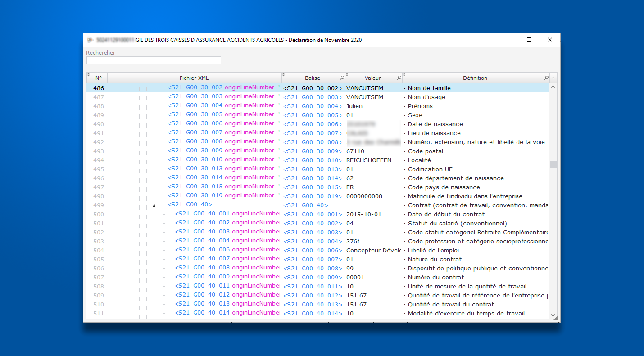
Task: Click the magnifier icon in Définition header
Action: pos(547,78)
